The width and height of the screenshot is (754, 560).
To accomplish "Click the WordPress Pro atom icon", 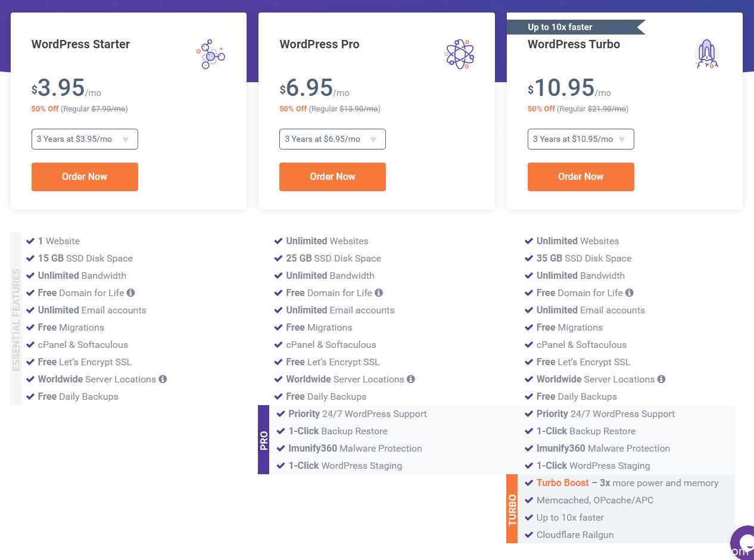I will click(x=459, y=55).
